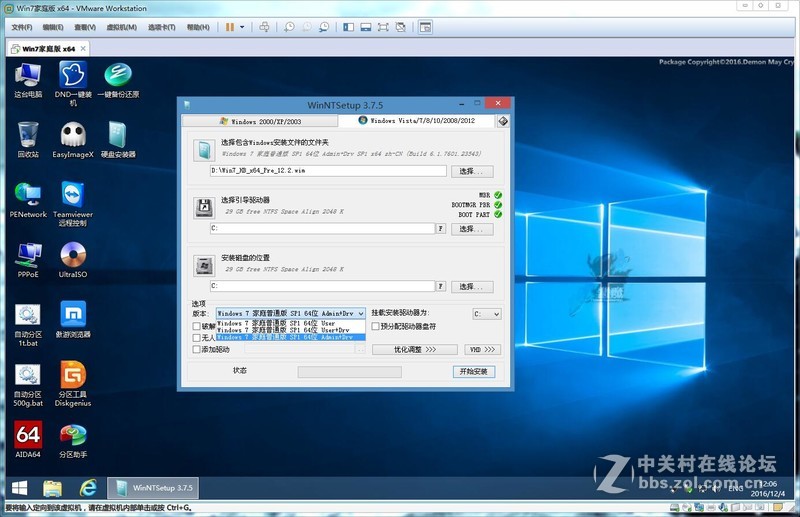Select 自动分区 500g.bat file icon
This screenshot has width=800, height=517.
pos(28,384)
